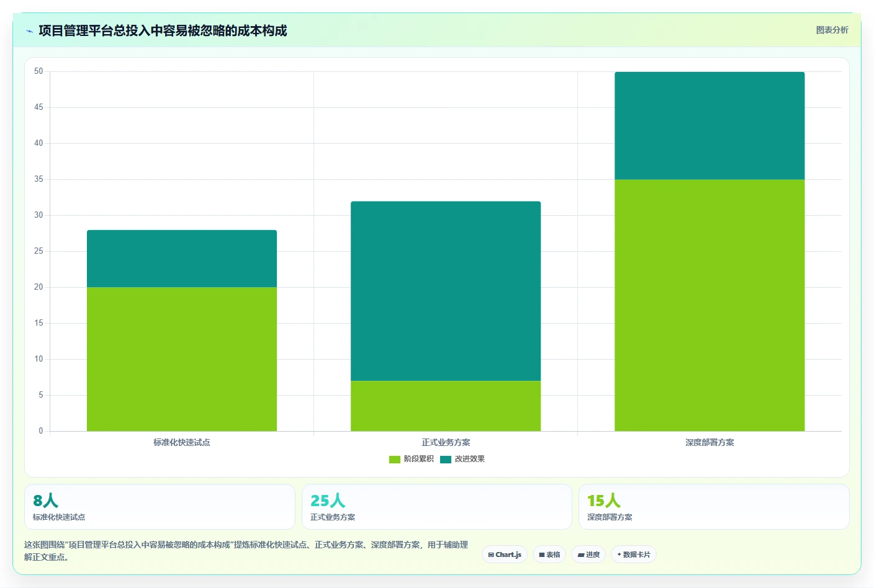The width and height of the screenshot is (874, 588).
Task: Click the 阶段累积 legend label
Action: 418,459
